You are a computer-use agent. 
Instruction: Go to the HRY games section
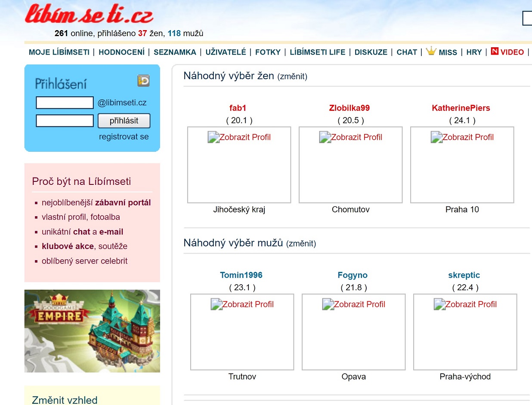tap(474, 52)
